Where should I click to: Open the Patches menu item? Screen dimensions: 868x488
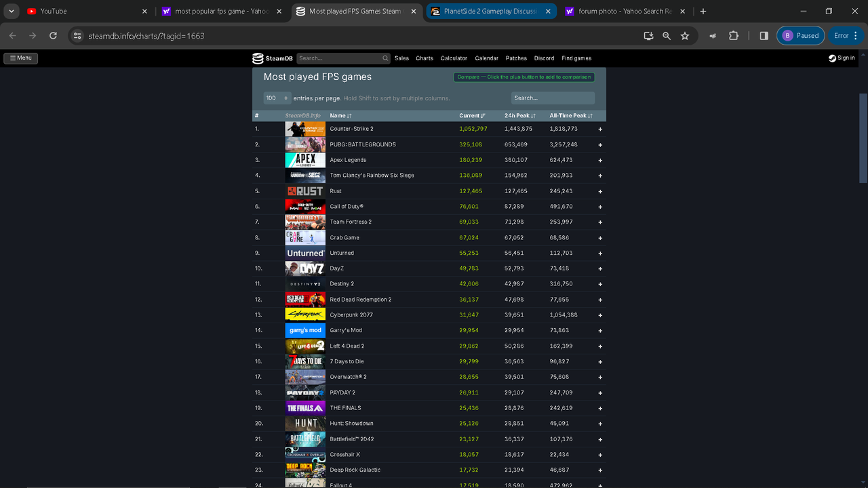(516, 58)
